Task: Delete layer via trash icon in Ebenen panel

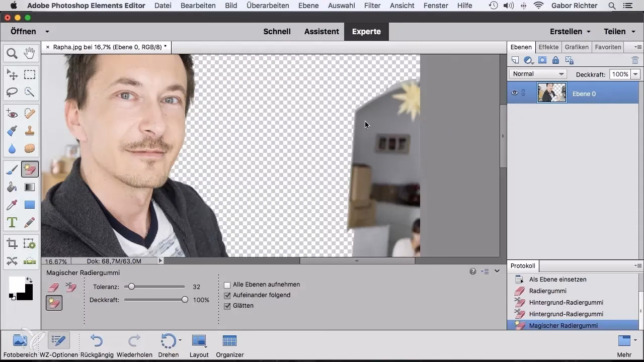Action: coord(635,60)
